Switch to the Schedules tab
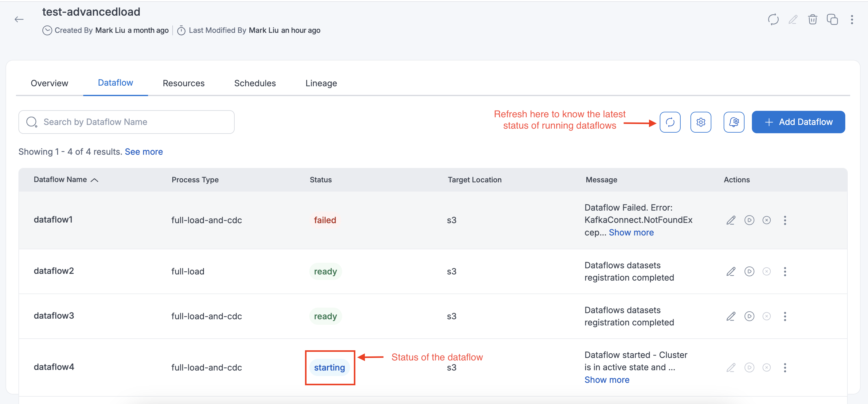Viewport: 868px width, 404px height. (x=255, y=83)
